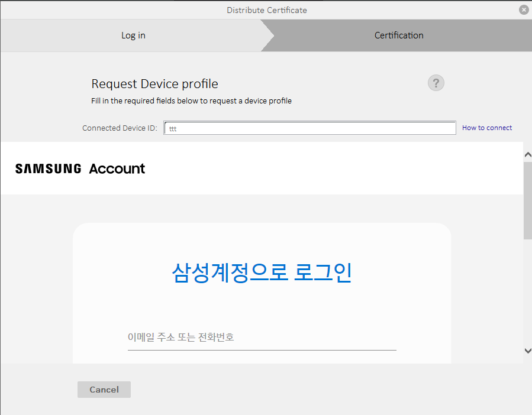Click the vertical scrollbar thumb
Screen dimensions: 532x415
click(x=528, y=201)
